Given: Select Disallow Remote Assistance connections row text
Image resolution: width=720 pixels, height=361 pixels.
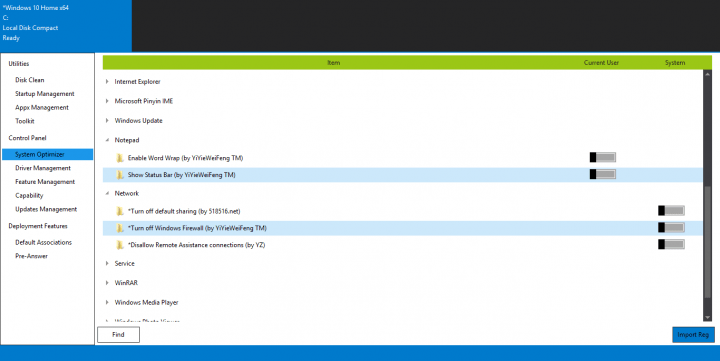Looking at the screenshot, I should pyautogui.click(x=197, y=245).
